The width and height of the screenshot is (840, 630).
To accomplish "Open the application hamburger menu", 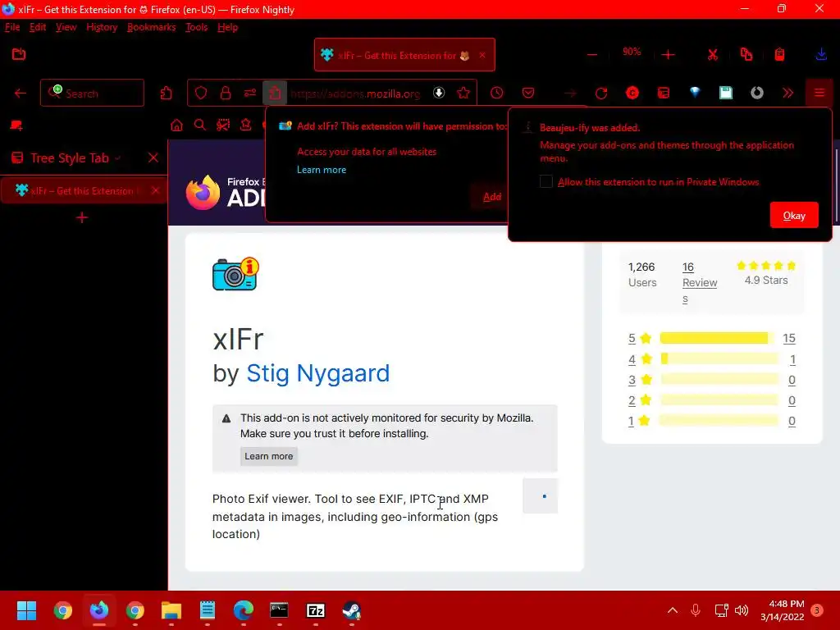I will (819, 94).
